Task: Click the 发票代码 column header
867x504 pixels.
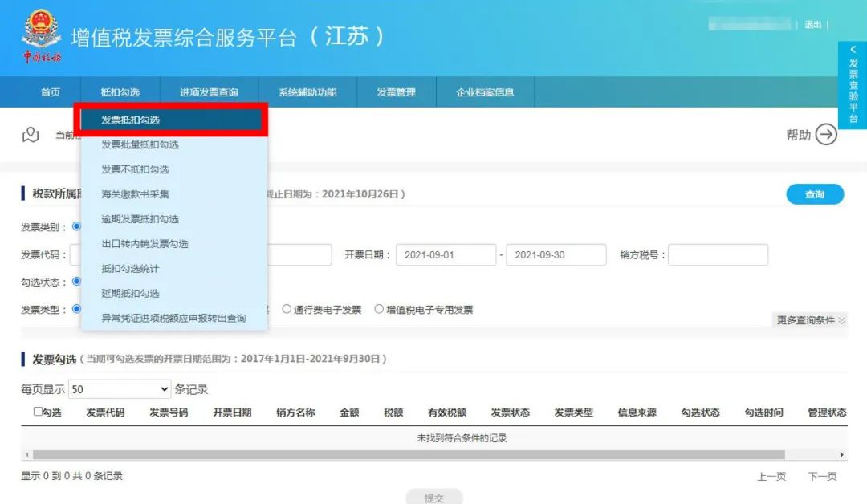Action: [x=105, y=413]
